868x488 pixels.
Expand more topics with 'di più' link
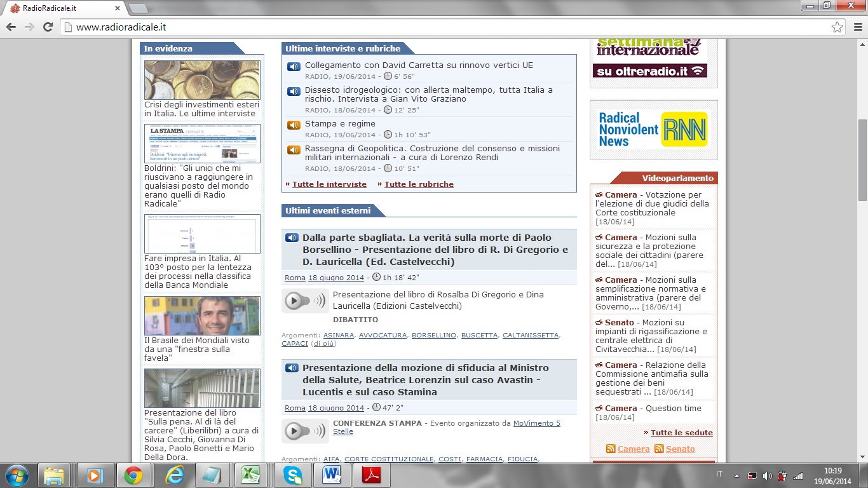(x=323, y=344)
